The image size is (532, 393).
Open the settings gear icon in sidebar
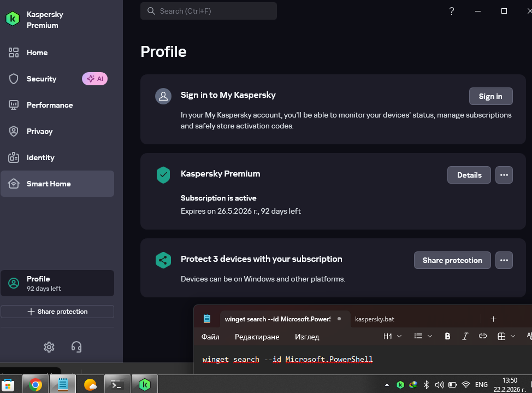(49, 347)
